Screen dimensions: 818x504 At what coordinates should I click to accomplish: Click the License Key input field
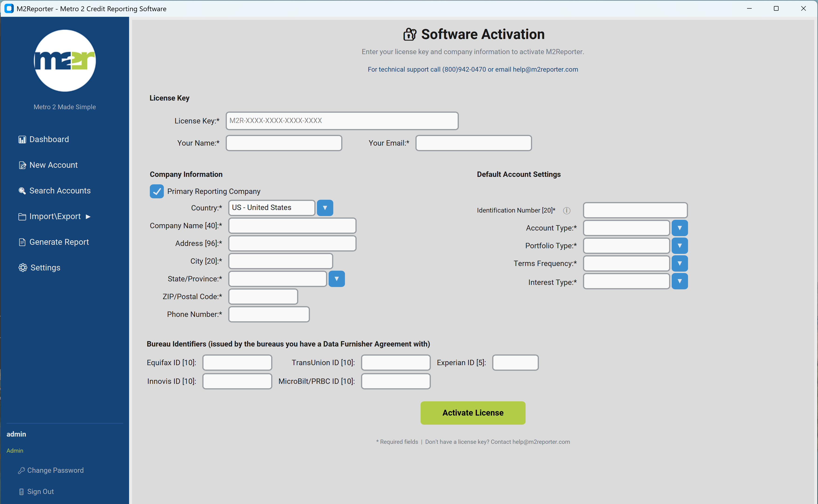342,121
